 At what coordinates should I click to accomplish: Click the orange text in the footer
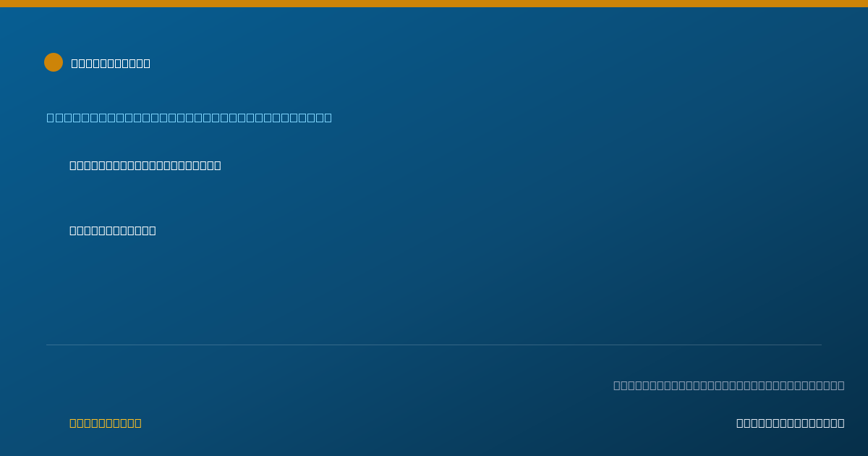pyautogui.click(x=106, y=423)
